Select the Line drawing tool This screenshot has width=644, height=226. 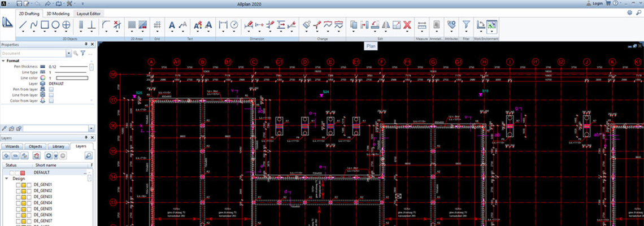(23, 25)
